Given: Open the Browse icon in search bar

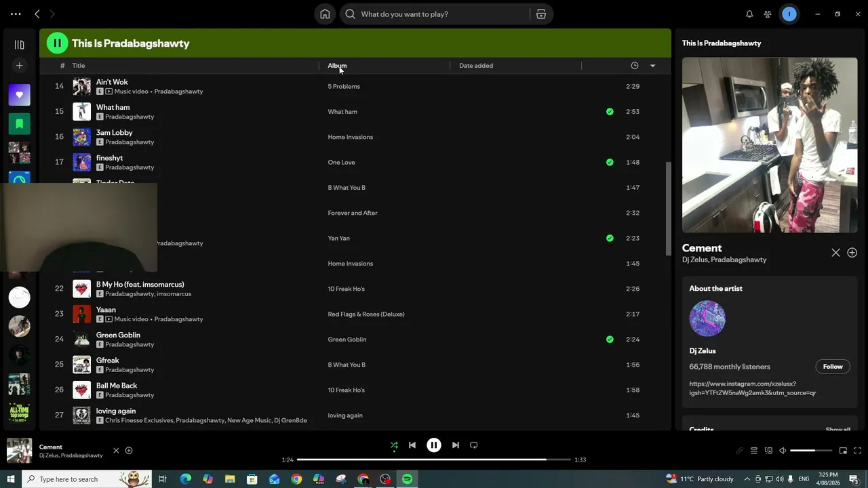Looking at the screenshot, I should pos(541,14).
